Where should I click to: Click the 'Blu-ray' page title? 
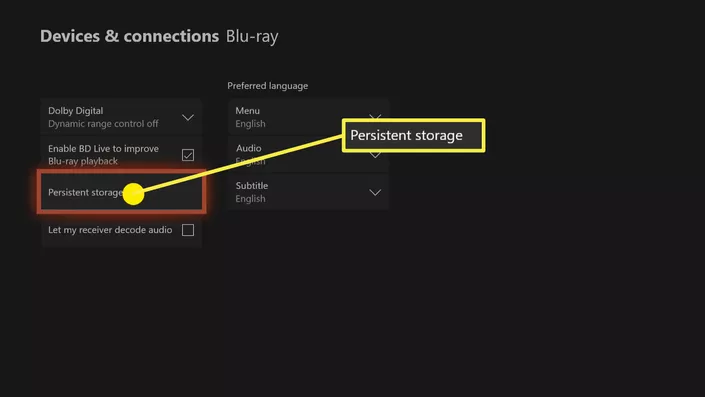coord(252,36)
